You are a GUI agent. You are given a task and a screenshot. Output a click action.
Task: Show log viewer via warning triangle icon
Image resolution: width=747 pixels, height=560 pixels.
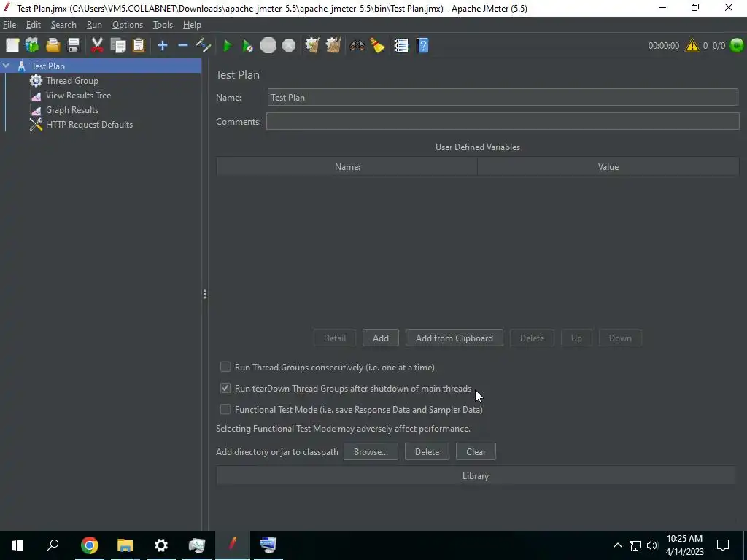(692, 46)
